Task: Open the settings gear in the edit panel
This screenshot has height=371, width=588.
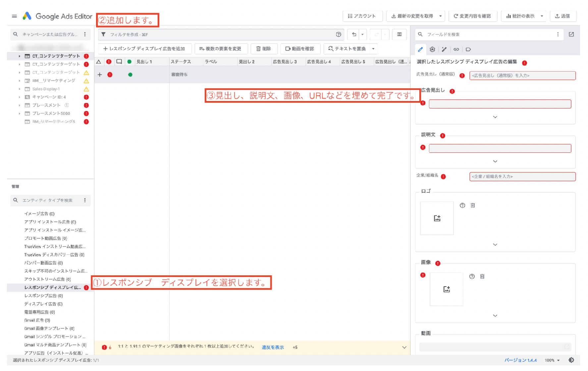Action: (x=433, y=50)
